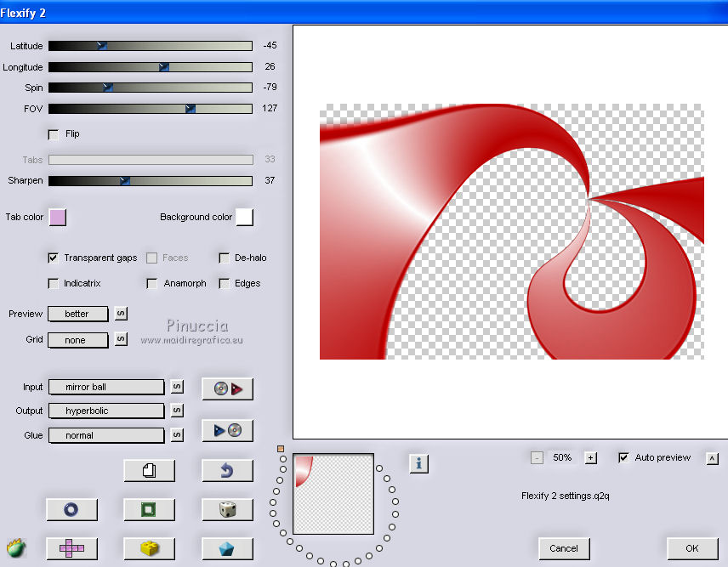
Task: Enable the Flip checkbox
Action: point(54,134)
